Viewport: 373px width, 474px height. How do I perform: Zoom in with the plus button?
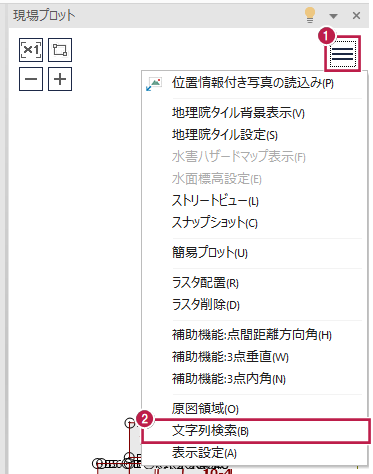60,79
